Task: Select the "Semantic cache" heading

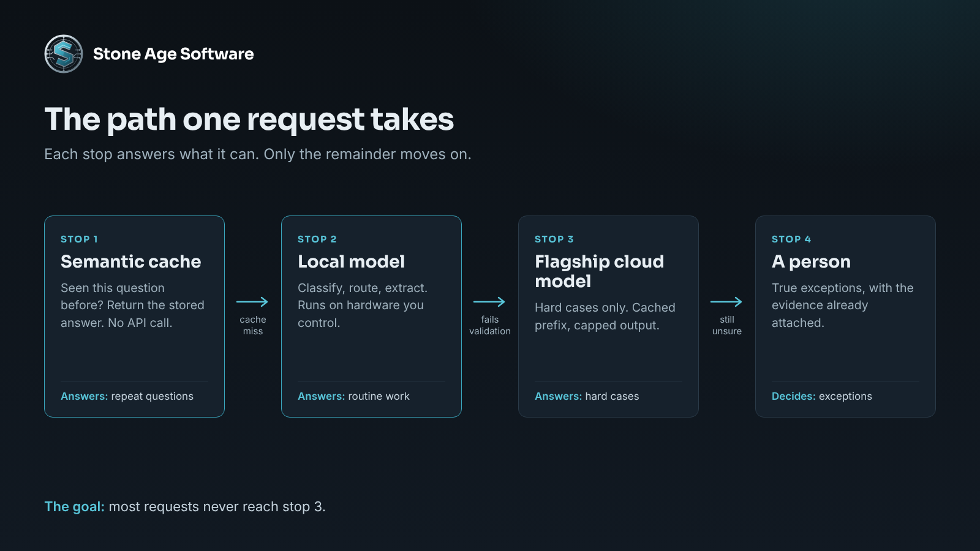Action: pos(131,261)
